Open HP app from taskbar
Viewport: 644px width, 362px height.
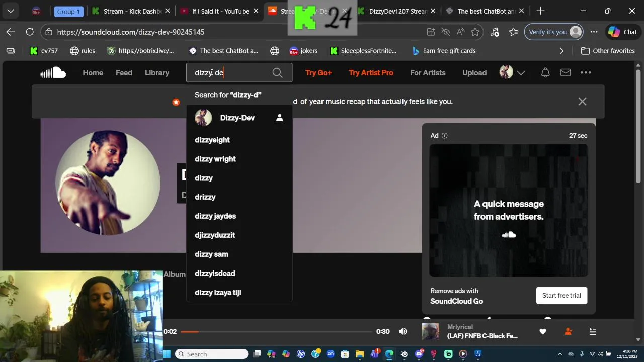coord(301,354)
